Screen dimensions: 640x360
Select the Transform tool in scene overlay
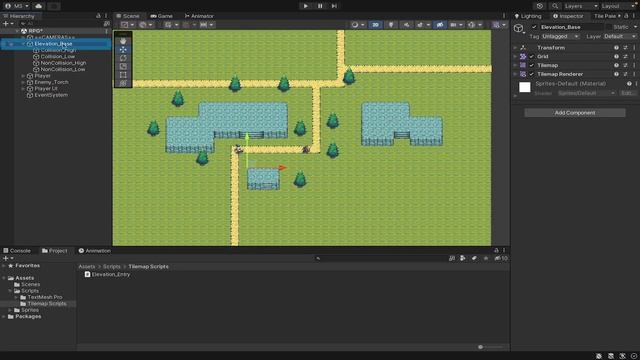[123, 83]
